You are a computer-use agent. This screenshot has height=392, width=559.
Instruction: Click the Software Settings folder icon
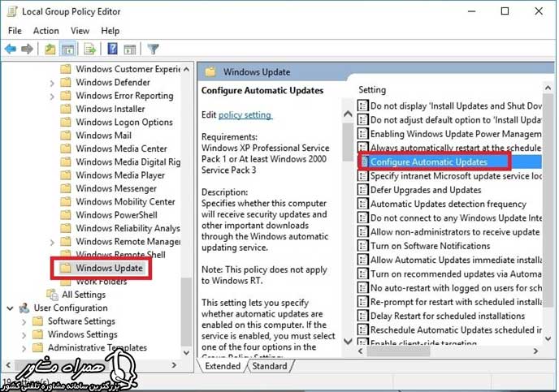[38, 321]
